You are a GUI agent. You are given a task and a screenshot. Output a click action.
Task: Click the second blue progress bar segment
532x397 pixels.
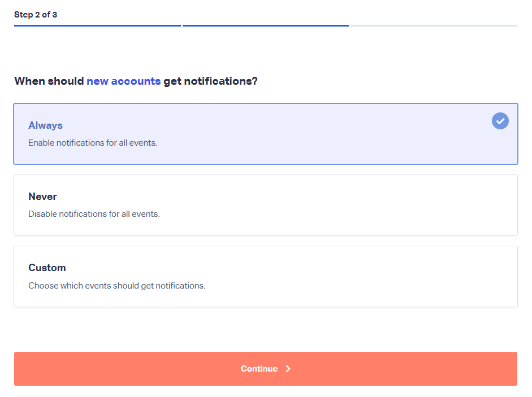[x=266, y=25]
